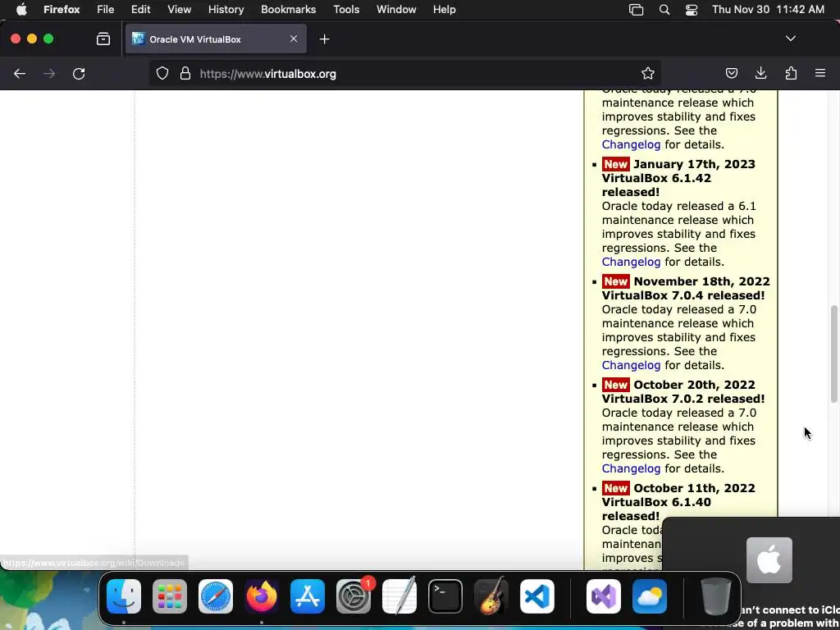
Task: Open System Settings from the Dock
Action: (354, 596)
